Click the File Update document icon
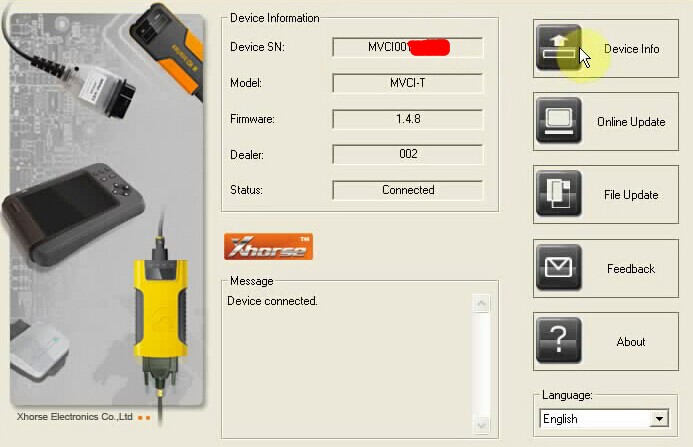This screenshot has width=693, height=447. click(559, 194)
